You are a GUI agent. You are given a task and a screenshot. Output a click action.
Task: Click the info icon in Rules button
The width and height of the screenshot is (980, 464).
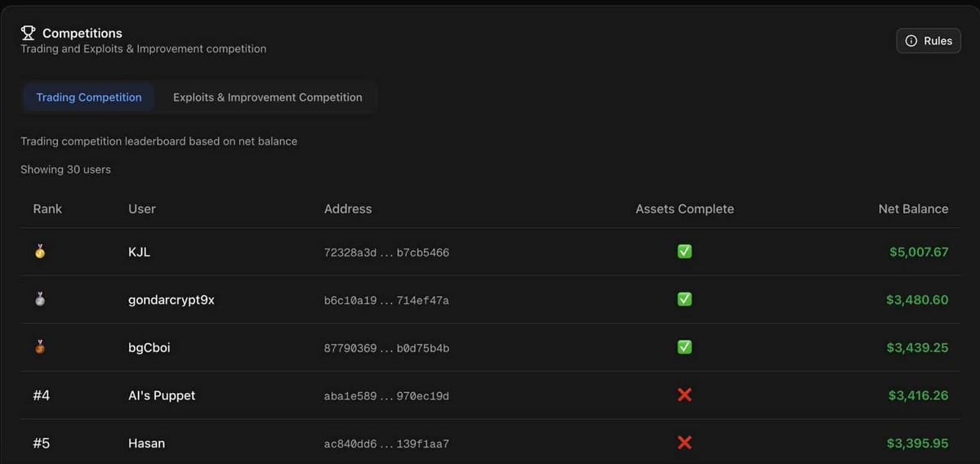coord(911,41)
